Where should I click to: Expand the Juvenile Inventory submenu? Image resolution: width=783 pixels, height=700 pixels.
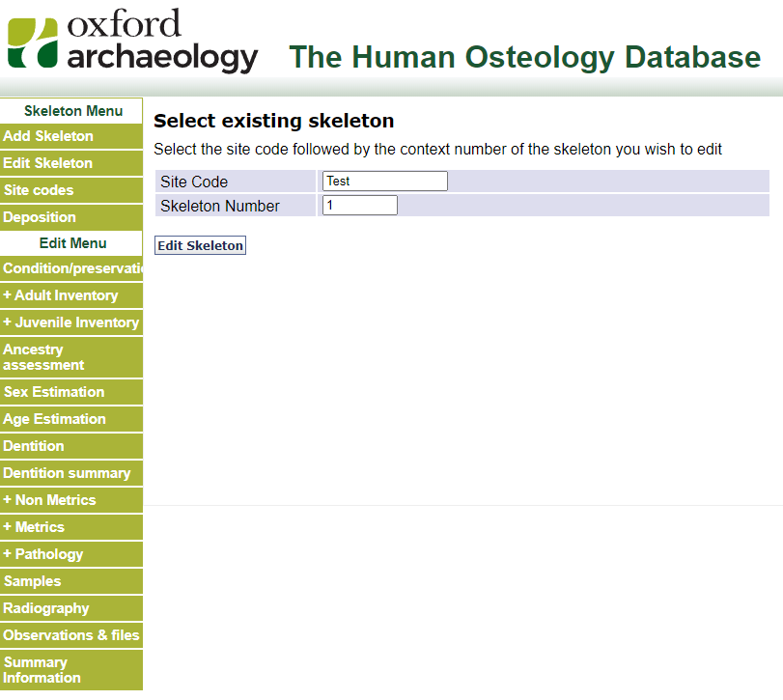(x=70, y=322)
